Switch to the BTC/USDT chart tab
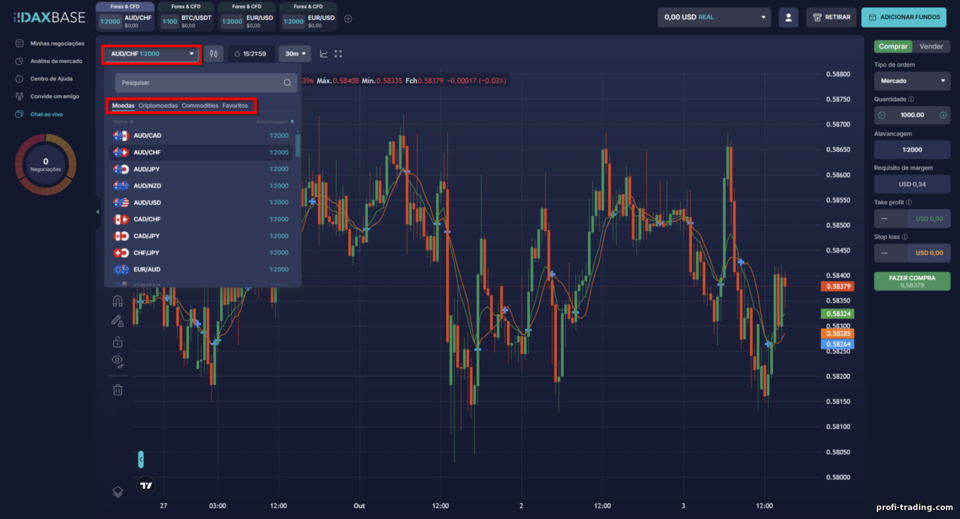 pyautogui.click(x=186, y=17)
